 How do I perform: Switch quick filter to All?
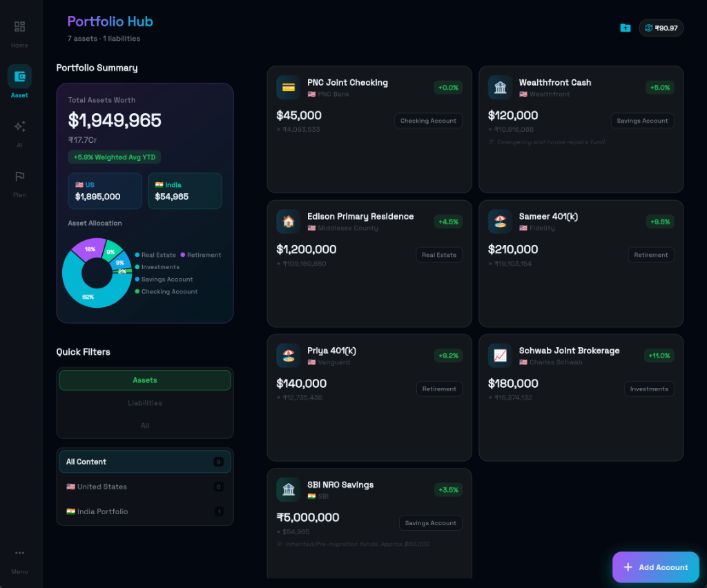[x=145, y=426]
